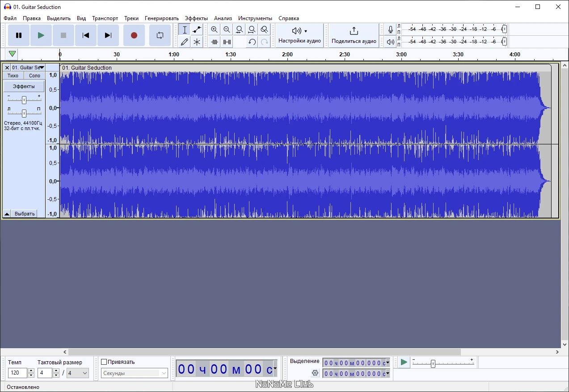Solo the track with Соло button
This screenshot has height=392, width=569.
click(x=34, y=76)
